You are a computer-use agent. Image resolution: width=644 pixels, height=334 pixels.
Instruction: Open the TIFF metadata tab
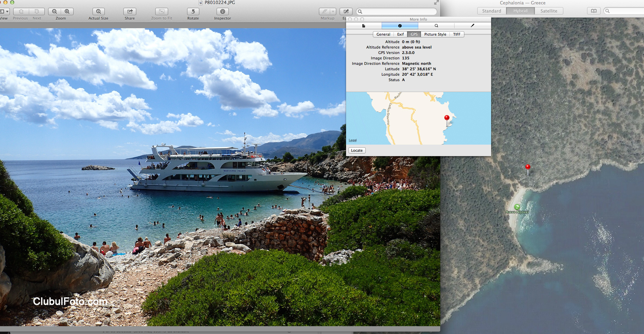[457, 34]
